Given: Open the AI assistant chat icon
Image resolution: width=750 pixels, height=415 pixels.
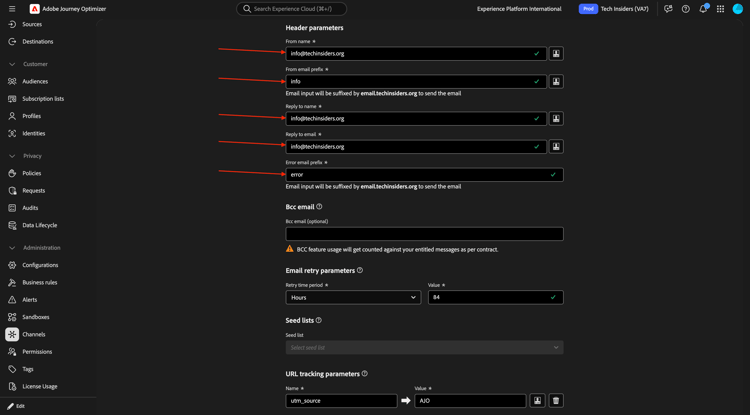Looking at the screenshot, I should point(668,9).
